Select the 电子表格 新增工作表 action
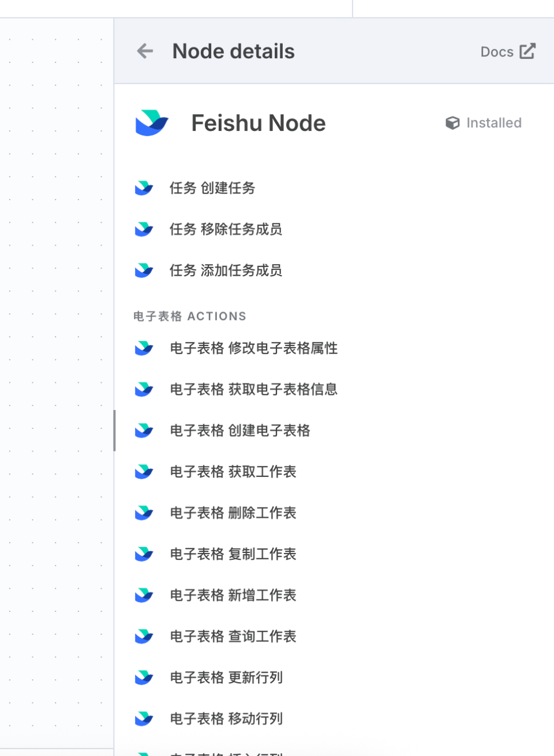 coord(233,595)
